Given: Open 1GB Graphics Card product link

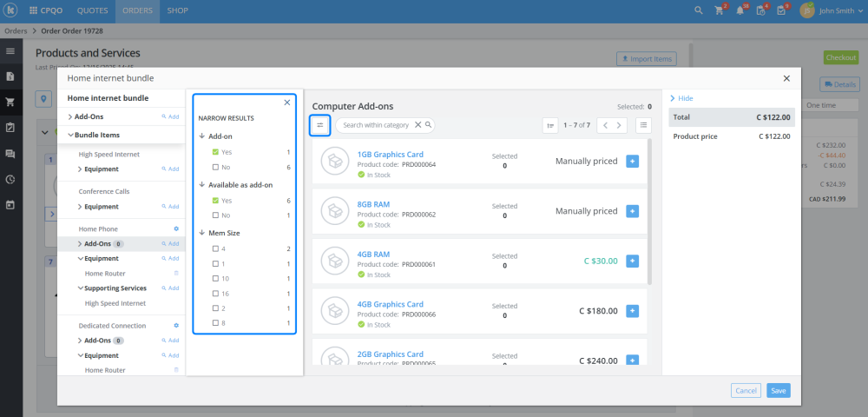Looking at the screenshot, I should (x=391, y=155).
